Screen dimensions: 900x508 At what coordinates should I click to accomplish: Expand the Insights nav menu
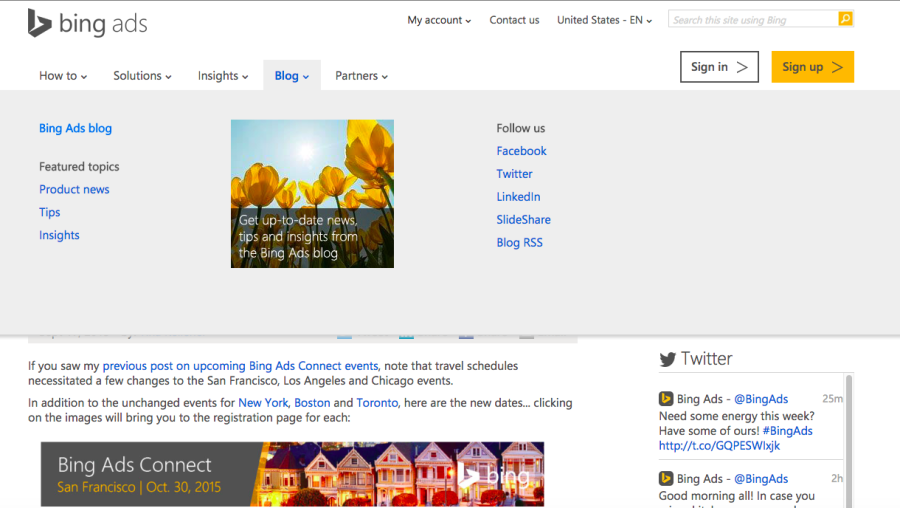click(x=223, y=76)
